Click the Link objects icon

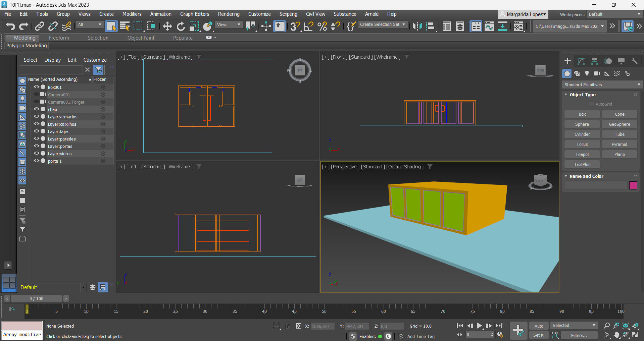40,26
